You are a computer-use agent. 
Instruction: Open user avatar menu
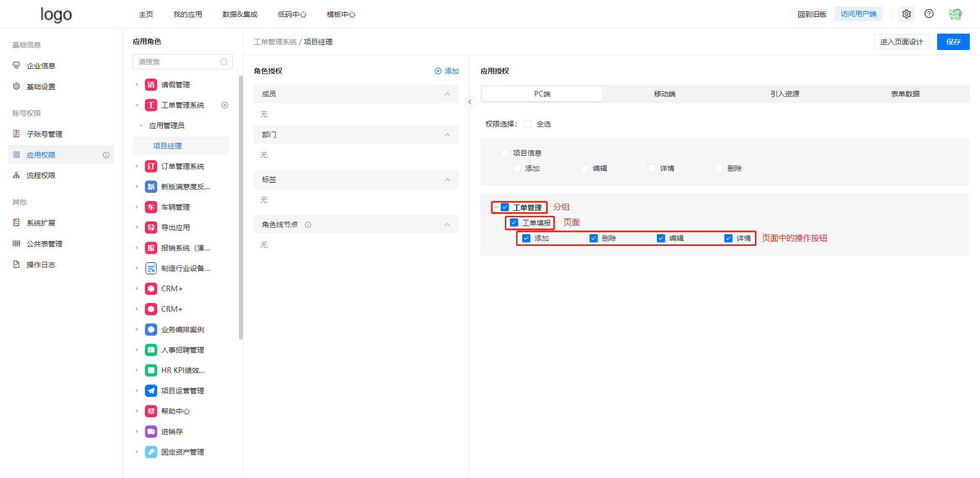point(955,14)
